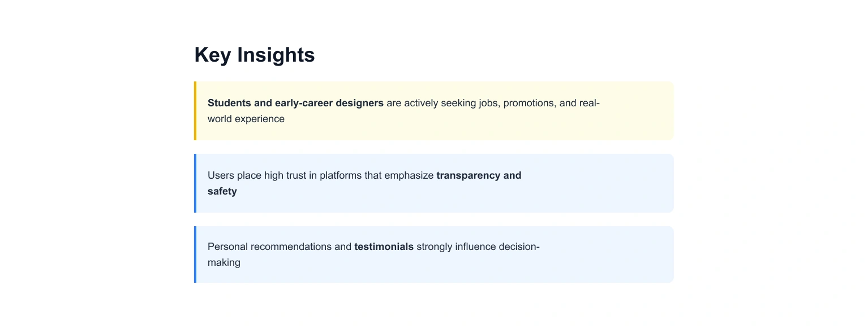
Task: Click empty right area of yellow card
Action: (x=637, y=111)
